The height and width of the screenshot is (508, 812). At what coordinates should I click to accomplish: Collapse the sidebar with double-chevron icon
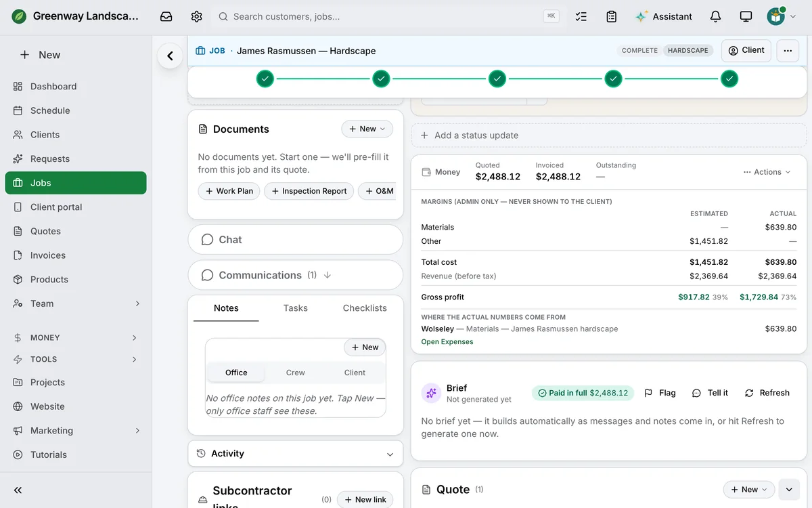pyautogui.click(x=18, y=490)
